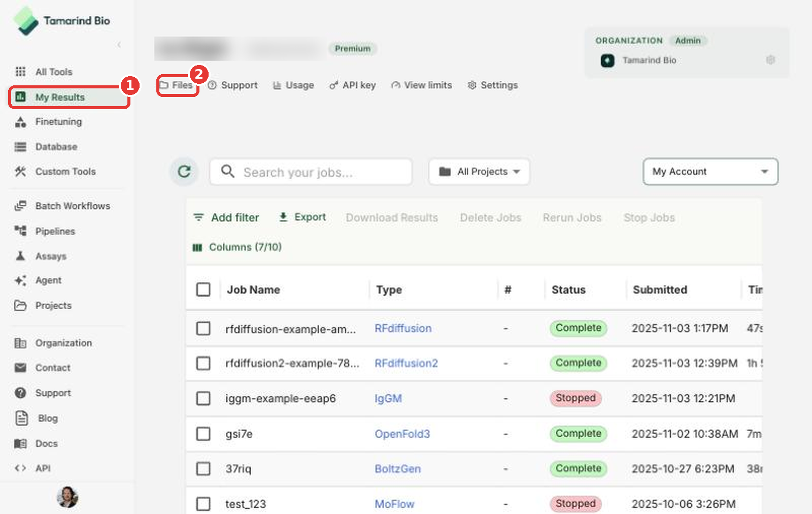Open organization settings gear icon

770,60
